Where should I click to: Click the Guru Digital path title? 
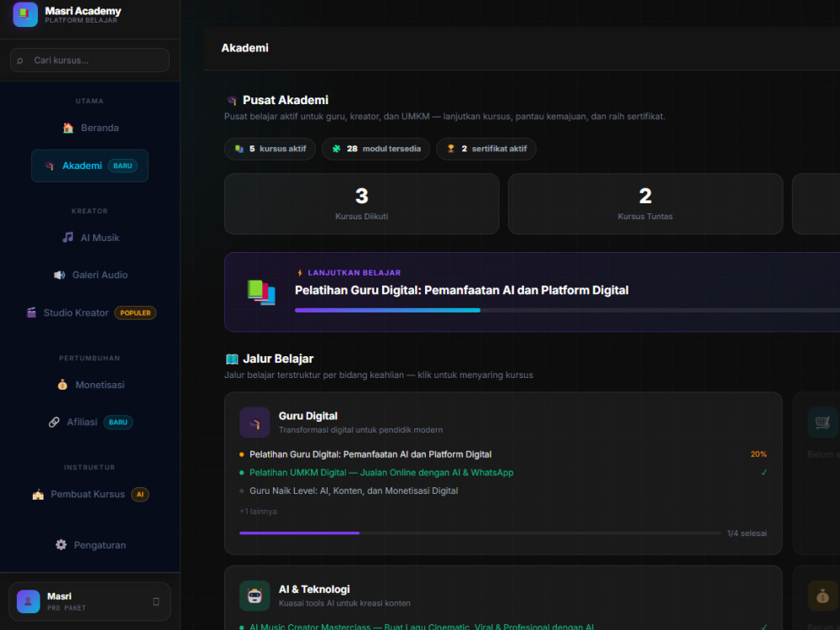pos(308,416)
